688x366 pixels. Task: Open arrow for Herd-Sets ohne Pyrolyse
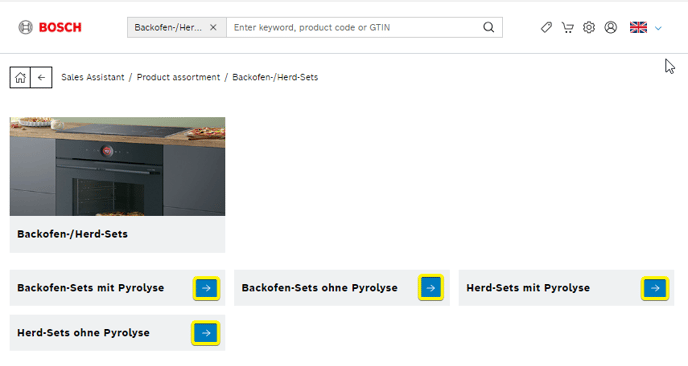(206, 333)
